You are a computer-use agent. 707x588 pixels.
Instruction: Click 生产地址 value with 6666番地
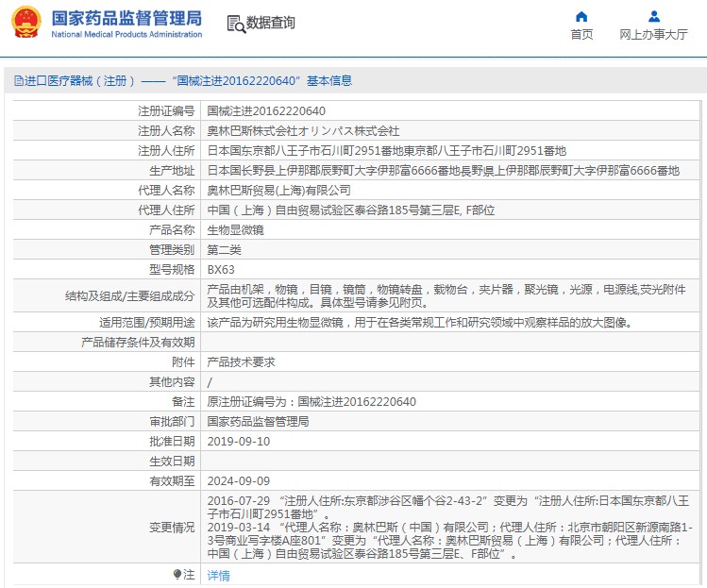444,171
